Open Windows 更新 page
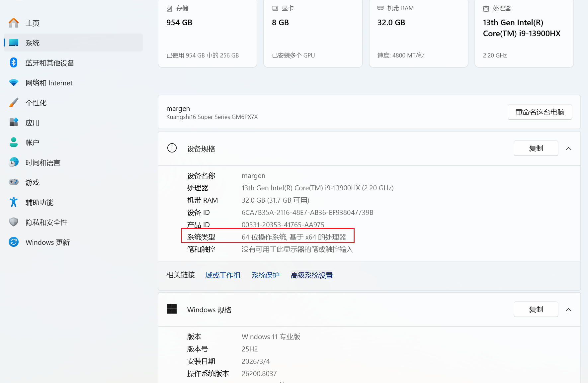588x383 pixels. 73,242
